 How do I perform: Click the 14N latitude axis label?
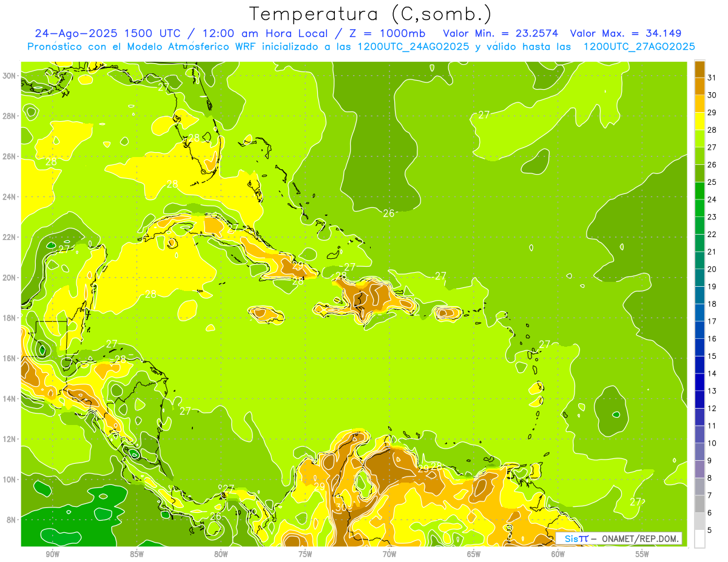[8, 398]
